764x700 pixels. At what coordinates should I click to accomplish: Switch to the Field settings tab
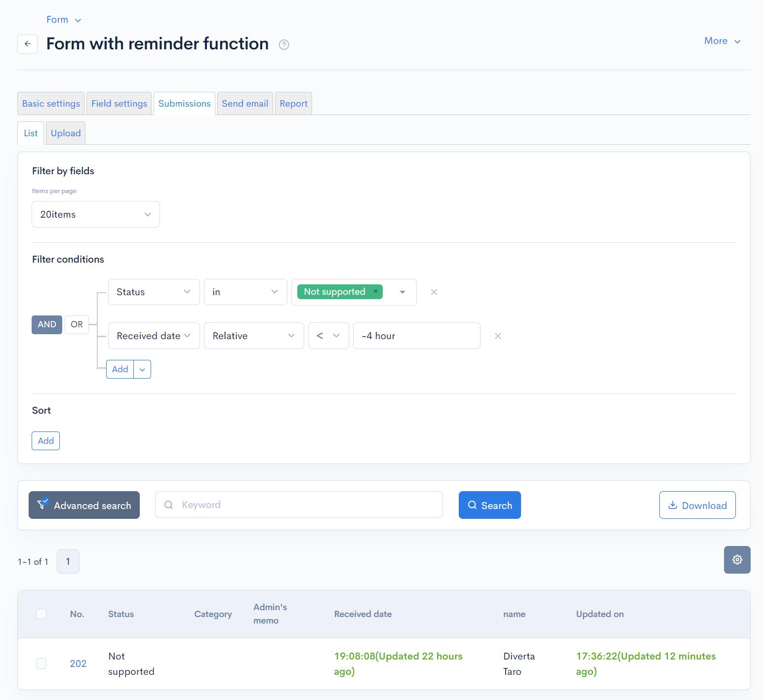pos(119,104)
